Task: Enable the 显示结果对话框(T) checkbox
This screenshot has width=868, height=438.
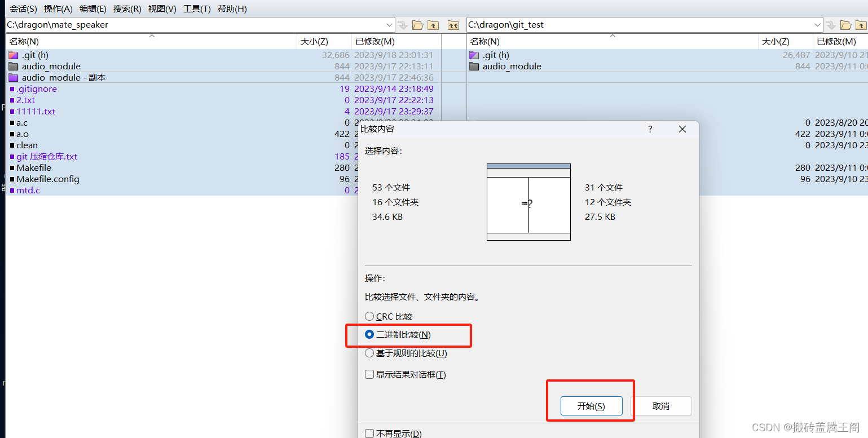Action: click(x=369, y=374)
